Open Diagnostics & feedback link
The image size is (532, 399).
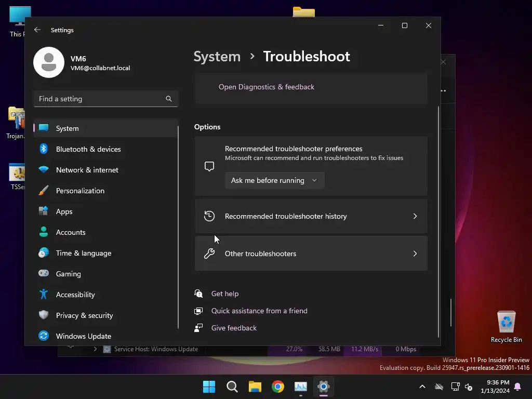pyautogui.click(x=267, y=87)
